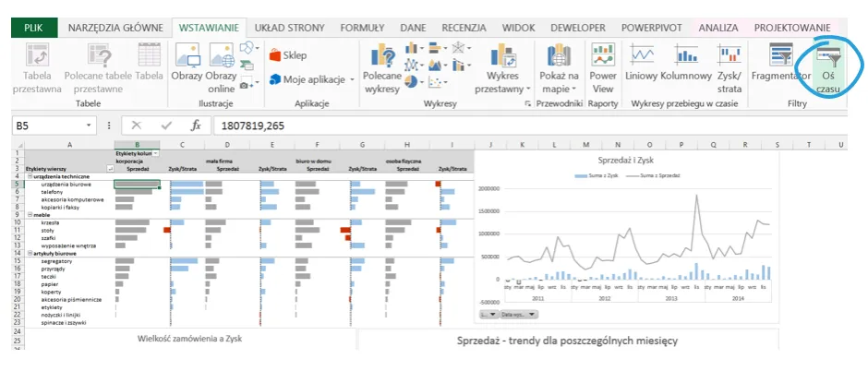Insert a SmartArt graphic
The image size is (868, 383).
point(247,66)
